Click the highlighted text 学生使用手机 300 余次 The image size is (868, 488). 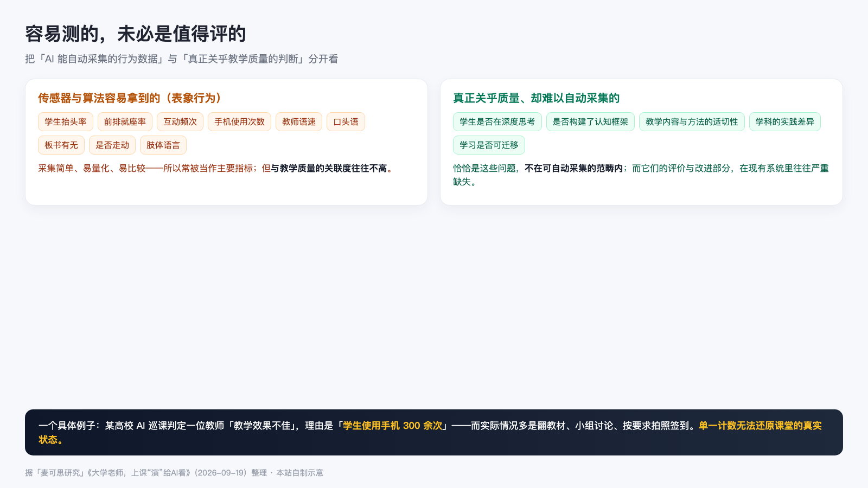coord(393,426)
